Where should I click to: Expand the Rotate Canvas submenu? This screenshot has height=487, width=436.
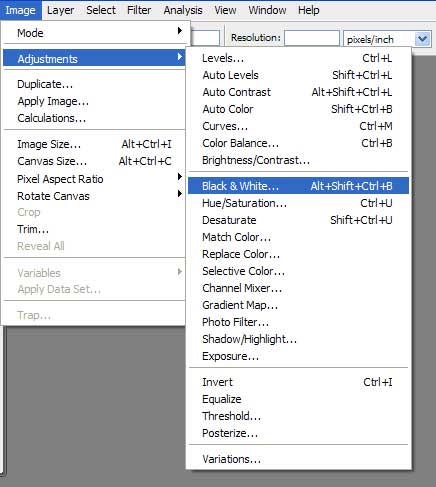94,196
